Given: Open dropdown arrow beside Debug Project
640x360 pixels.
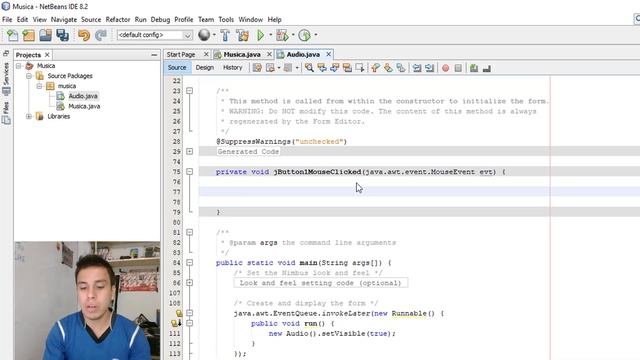Looking at the screenshot, I should tap(293, 35).
